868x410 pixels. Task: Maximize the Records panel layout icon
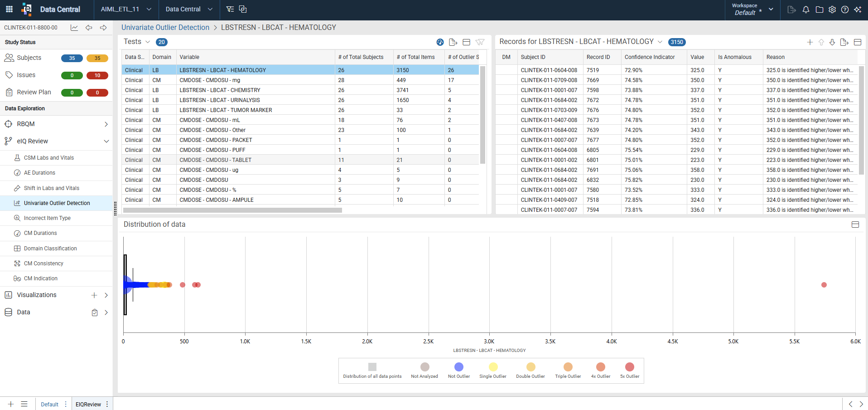(858, 42)
